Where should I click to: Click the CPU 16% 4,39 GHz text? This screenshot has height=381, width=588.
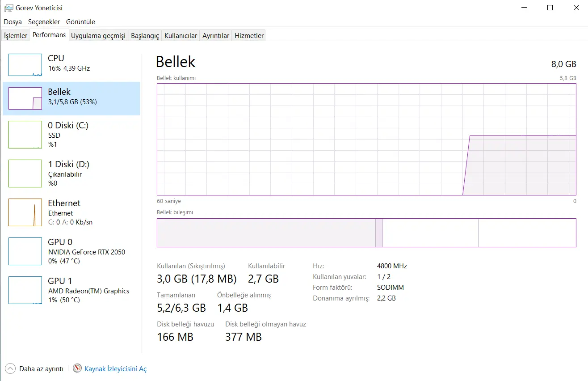pyautogui.click(x=69, y=68)
